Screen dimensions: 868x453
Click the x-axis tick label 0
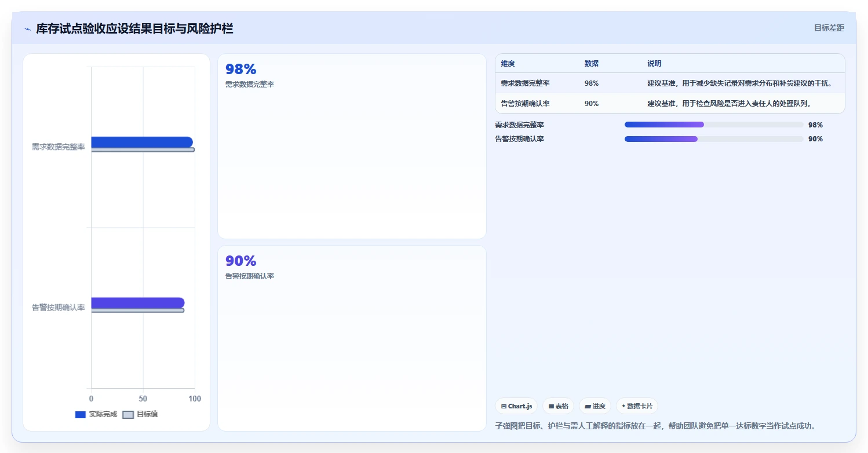(x=91, y=399)
